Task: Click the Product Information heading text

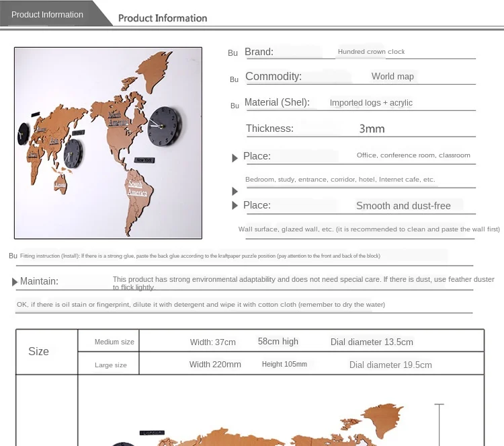Action: pyautogui.click(x=163, y=18)
